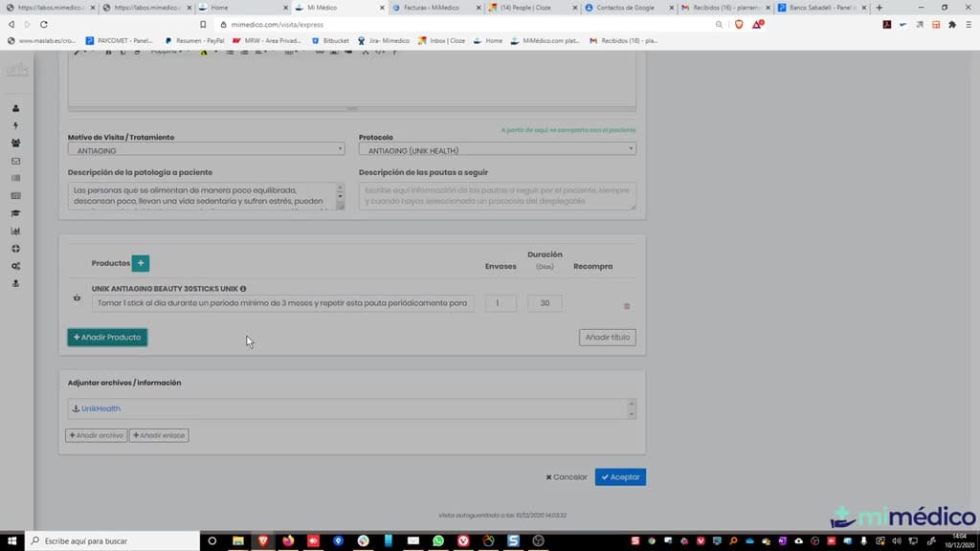Click the green plus next to Productos
The height and width of the screenshot is (551, 980).
(141, 263)
